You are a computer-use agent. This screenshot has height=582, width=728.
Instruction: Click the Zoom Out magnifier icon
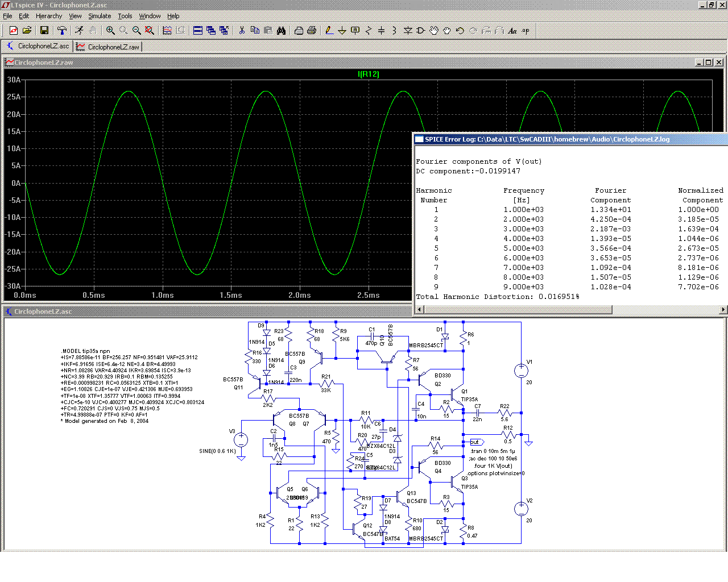point(136,31)
